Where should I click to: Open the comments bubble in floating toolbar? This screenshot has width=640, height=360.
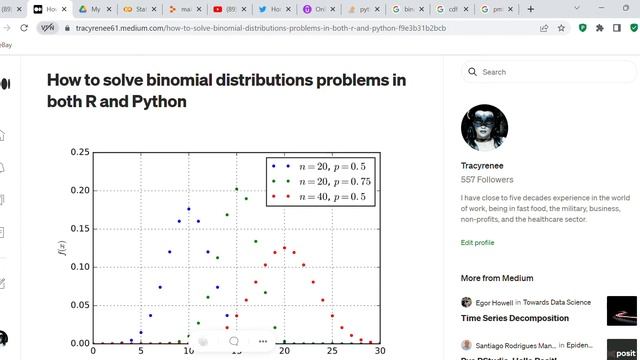point(233,341)
